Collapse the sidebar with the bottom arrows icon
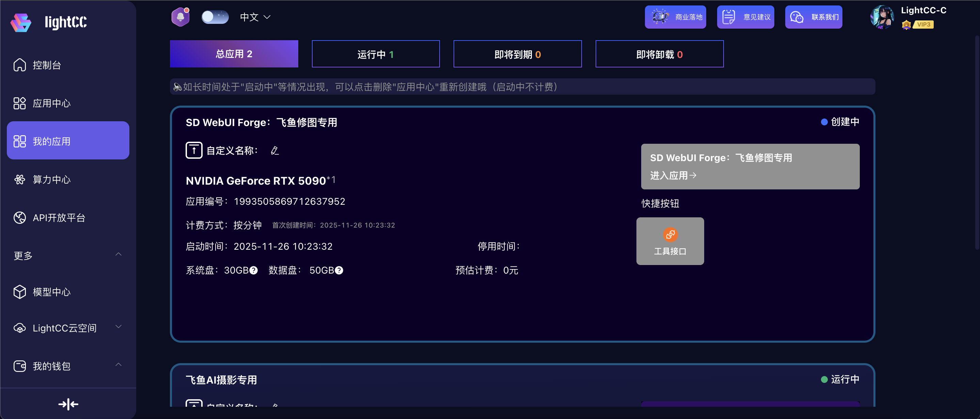The height and width of the screenshot is (419, 980). [68, 404]
